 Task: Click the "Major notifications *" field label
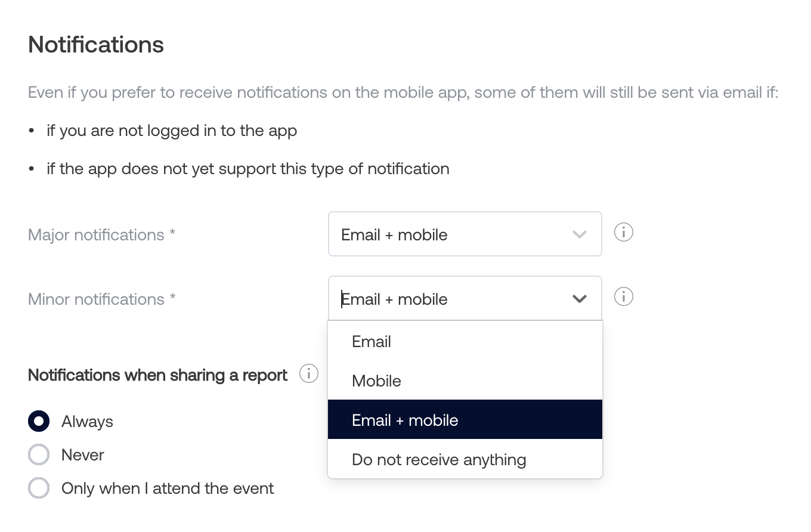pyautogui.click(x=101, y=235)
